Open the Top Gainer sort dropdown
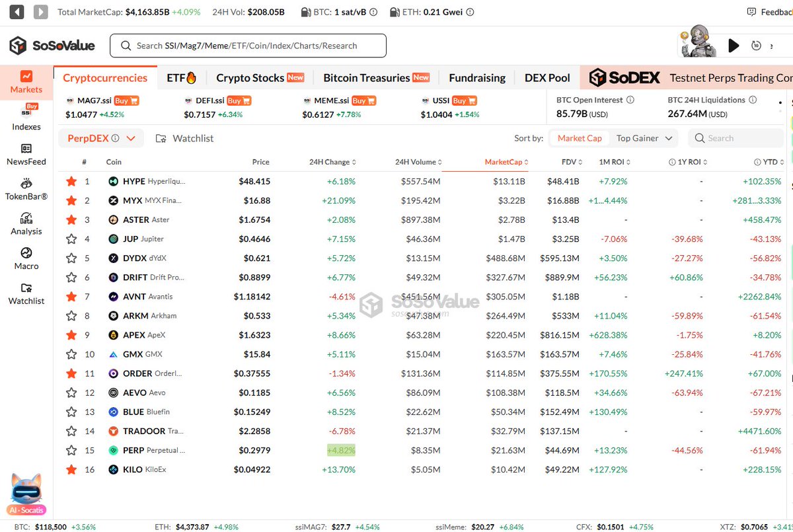This screenshot has height=532, width=793. (x=643, y=138)
